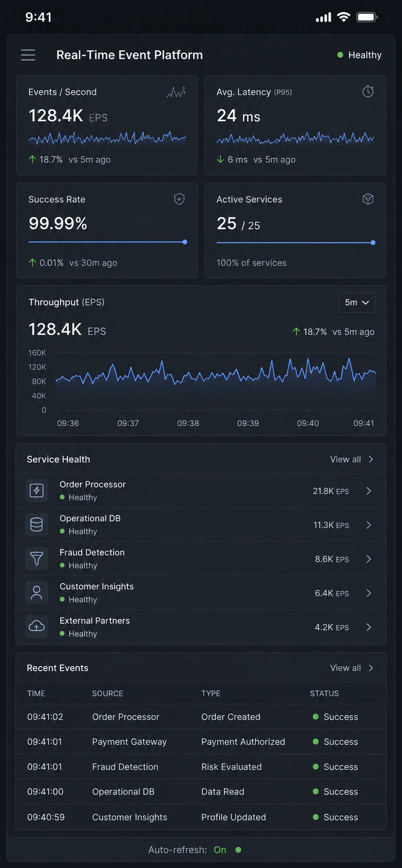Click the STATUS column header
402x868 pixels.
click(324, 694)
